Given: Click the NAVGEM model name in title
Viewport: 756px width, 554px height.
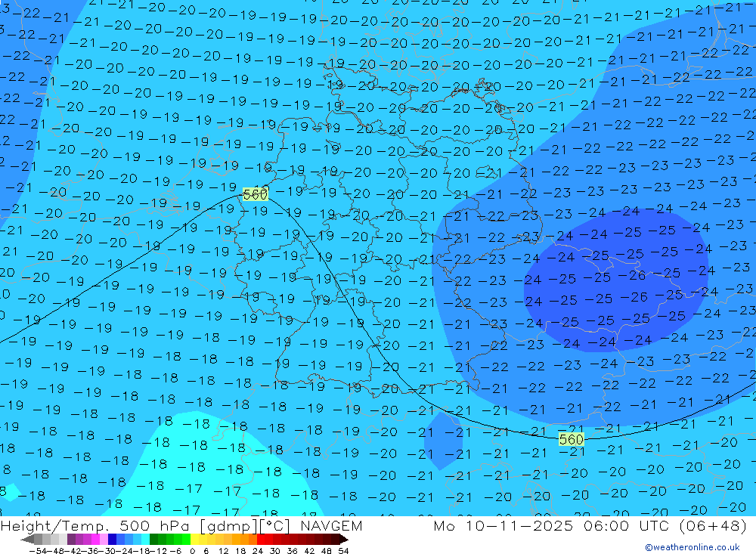Looking at the screenshot, I should pos(331,525).
